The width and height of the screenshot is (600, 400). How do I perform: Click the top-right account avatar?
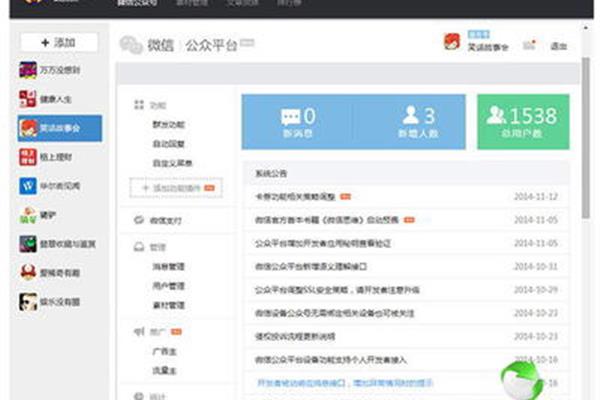pyautogui.click(x=452, y=41)
